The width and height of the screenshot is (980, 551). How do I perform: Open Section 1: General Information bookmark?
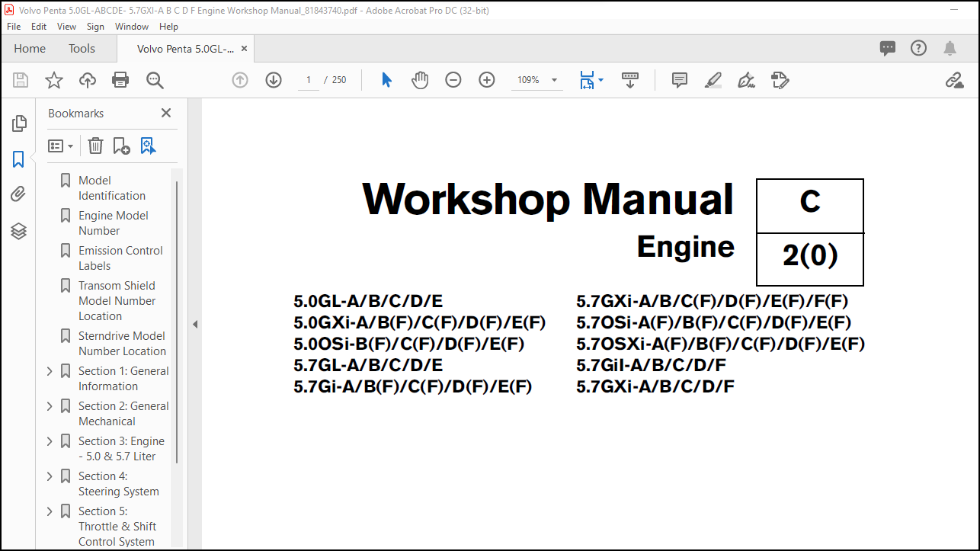point(123,379)
